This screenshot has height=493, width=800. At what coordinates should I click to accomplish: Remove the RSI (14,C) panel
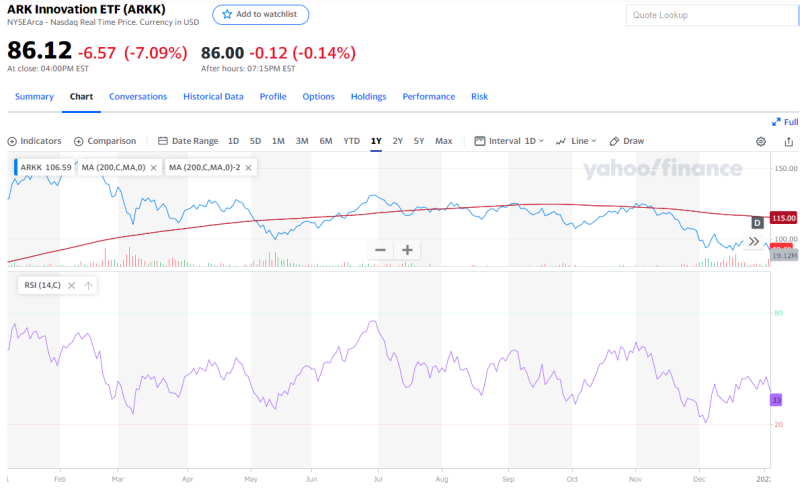(x=71, y=285)
